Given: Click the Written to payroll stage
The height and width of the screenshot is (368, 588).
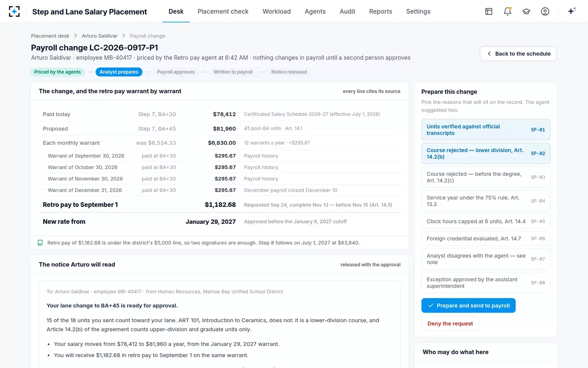Looking at the screenshot, I should tap(233, 72).
